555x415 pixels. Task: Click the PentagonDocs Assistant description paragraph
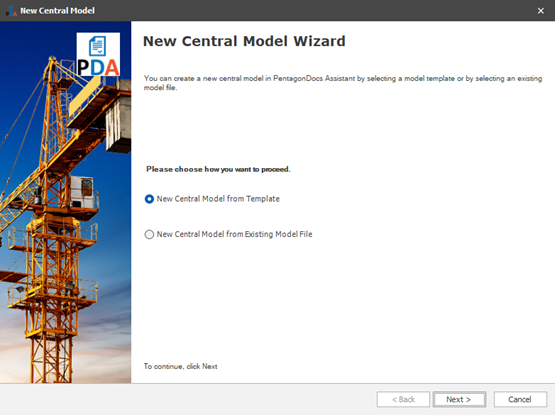(343, 83)
